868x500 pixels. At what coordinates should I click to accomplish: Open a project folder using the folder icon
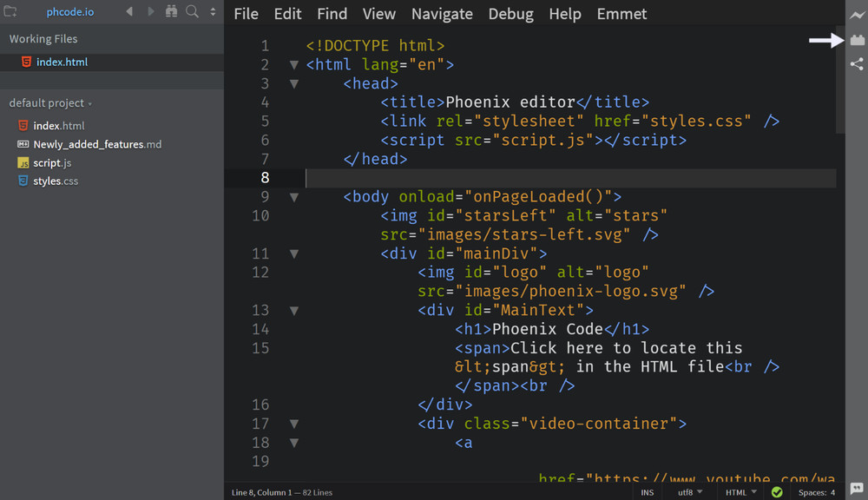click(x=10, y=11)
